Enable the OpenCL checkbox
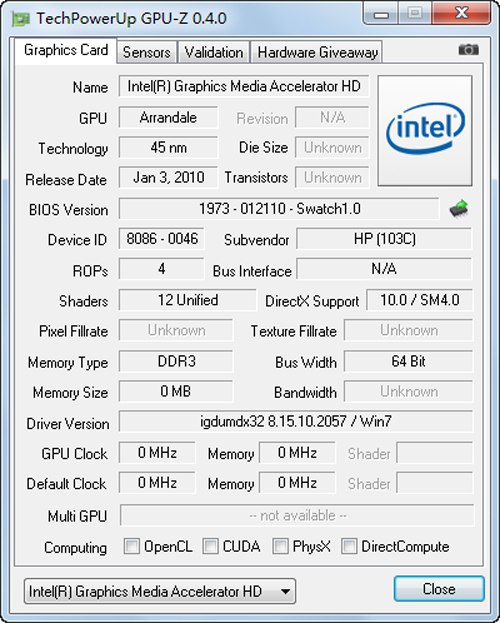This screenshot has width=500, height=623. (x=132, y=546)
